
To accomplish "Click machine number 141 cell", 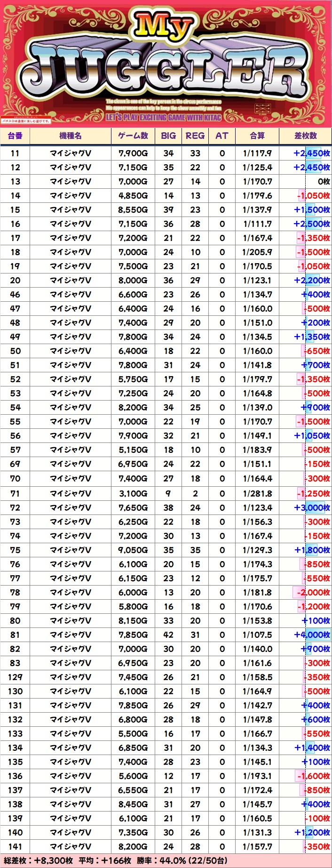I will (15, 846).
